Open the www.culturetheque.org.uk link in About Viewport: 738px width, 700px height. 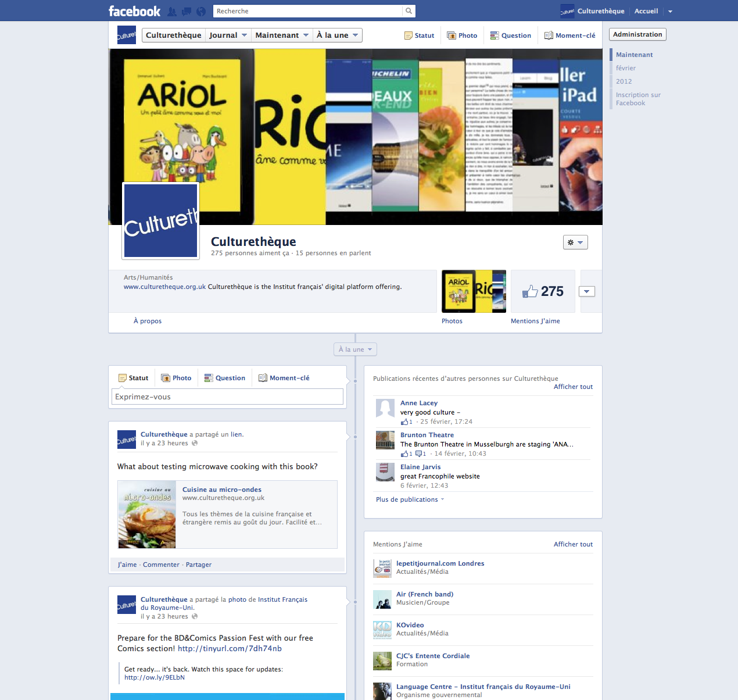click(164, 287)
